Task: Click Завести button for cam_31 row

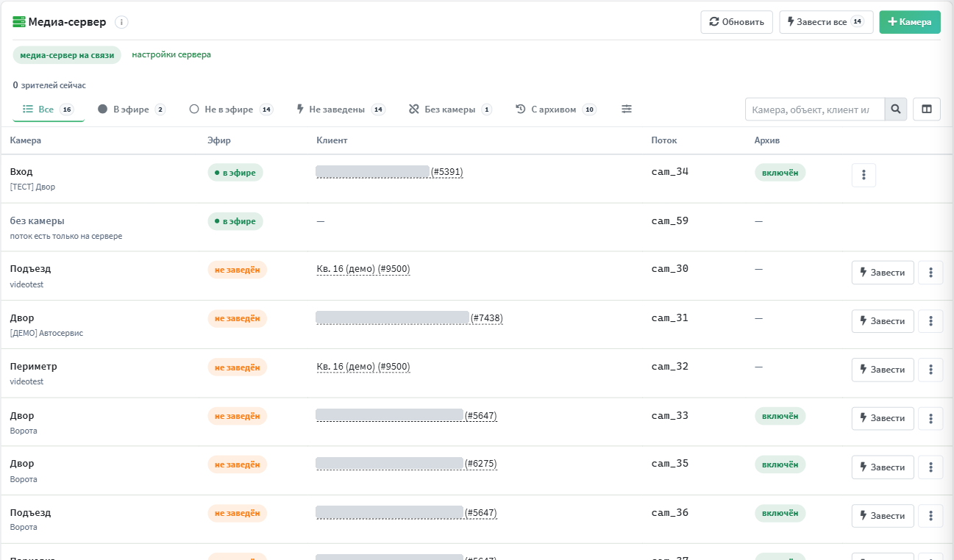Action: click(x=883, y=321)
